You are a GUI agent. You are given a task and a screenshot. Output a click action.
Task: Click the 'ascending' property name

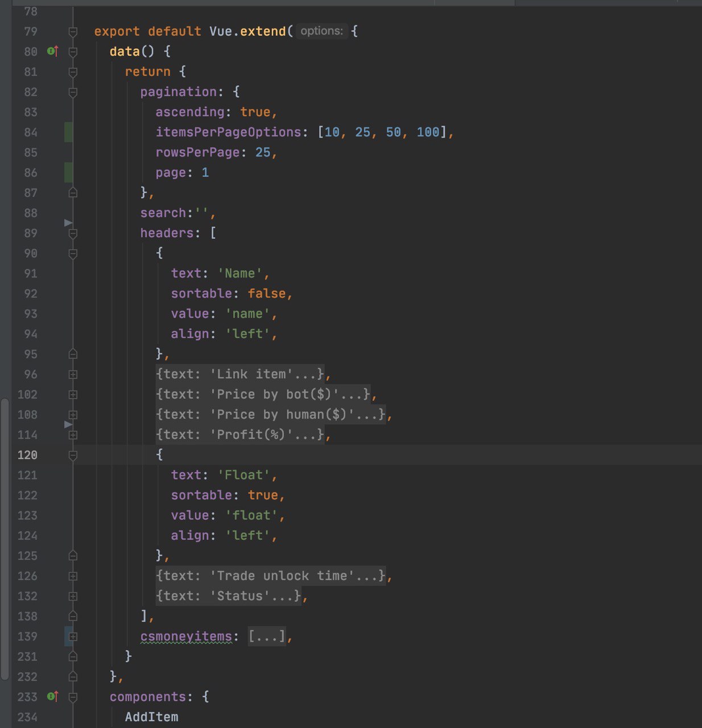click(x=190, y=112)
